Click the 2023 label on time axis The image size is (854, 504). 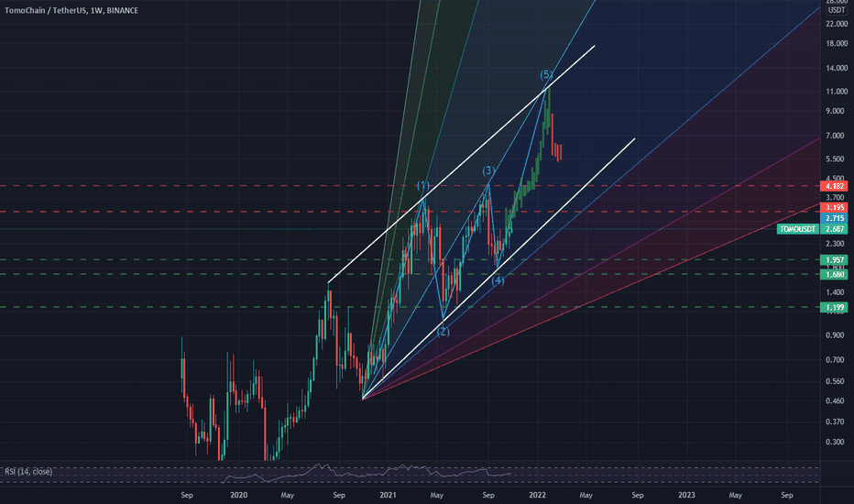point(686,495)
